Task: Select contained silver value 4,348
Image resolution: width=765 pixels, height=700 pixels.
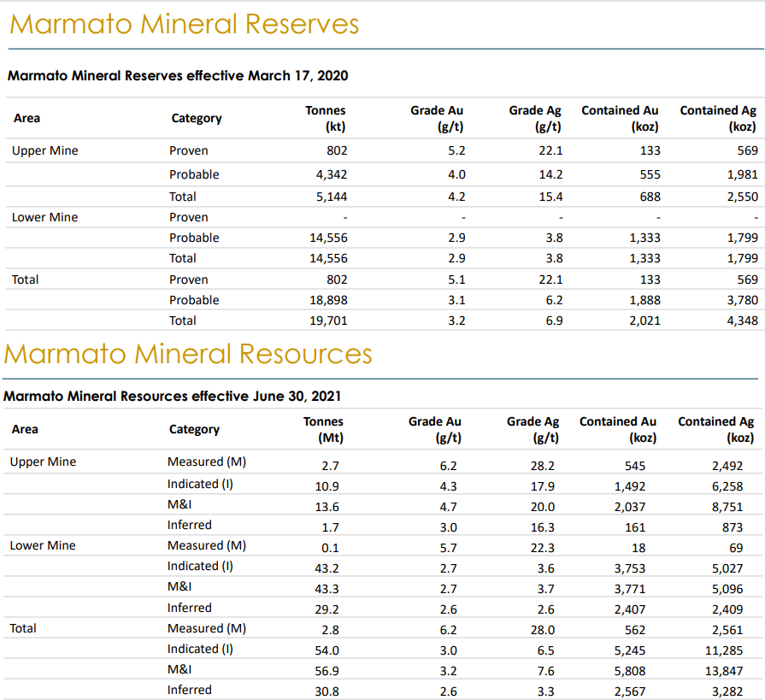Action: click(x=743, y=321)
